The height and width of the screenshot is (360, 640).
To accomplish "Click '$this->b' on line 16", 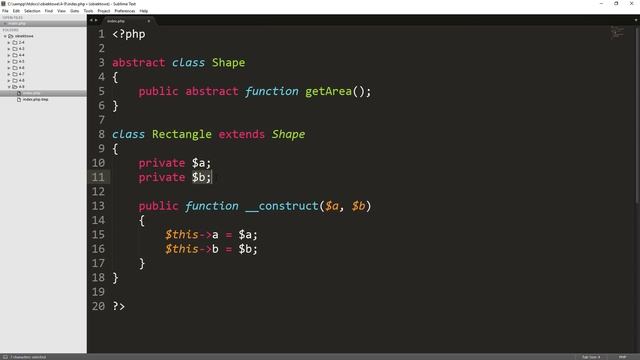I will pos(192,249).
